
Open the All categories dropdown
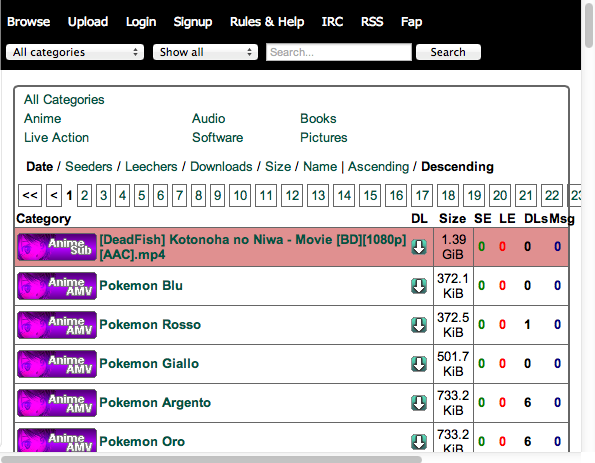[x=75, y=52]
